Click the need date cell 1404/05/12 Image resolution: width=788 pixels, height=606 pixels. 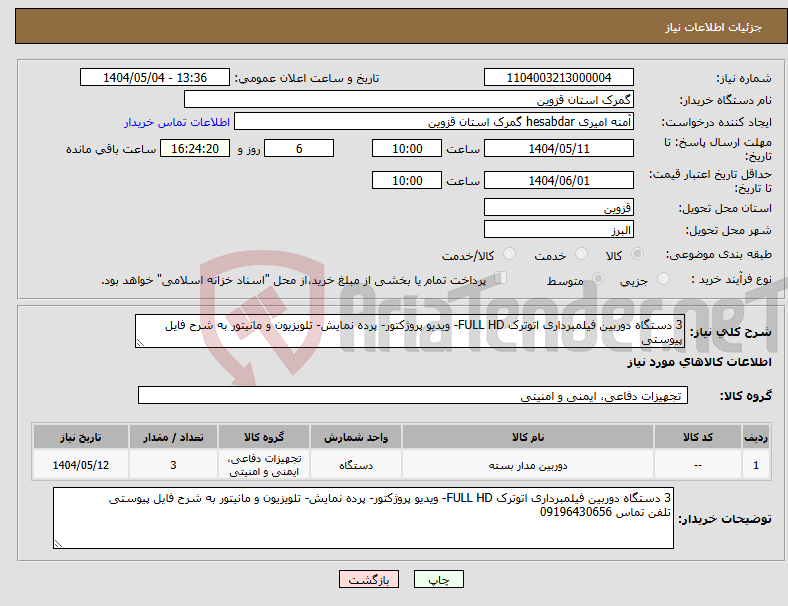(80, 465)
